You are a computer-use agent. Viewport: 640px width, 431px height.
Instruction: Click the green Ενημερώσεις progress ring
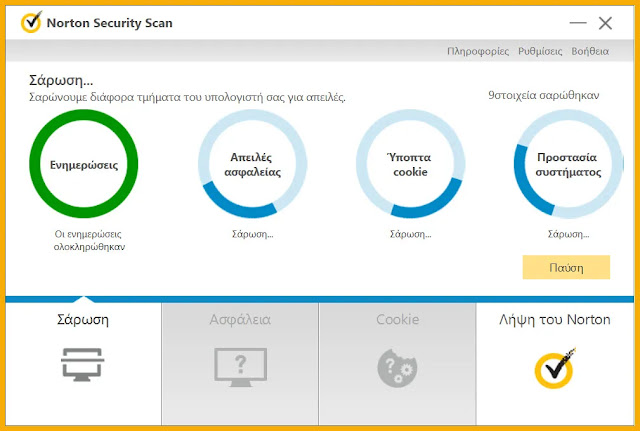point(84,164)
